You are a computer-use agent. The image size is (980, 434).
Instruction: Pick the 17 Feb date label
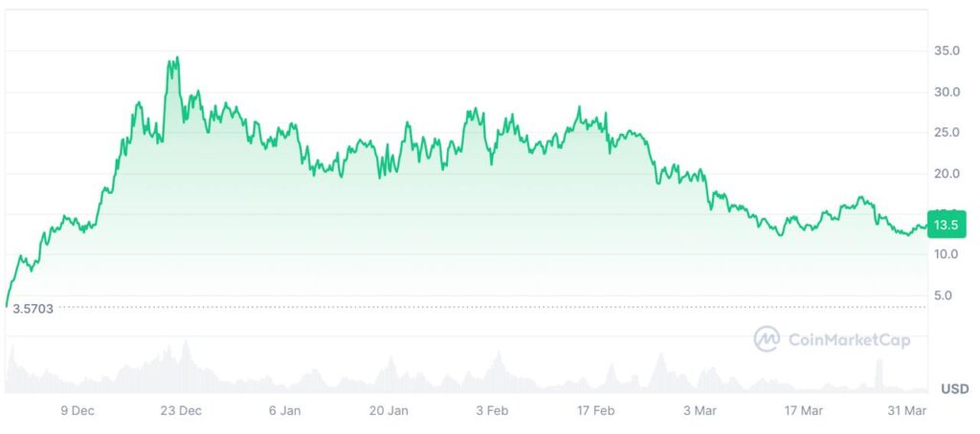click(x=596, y=411)
